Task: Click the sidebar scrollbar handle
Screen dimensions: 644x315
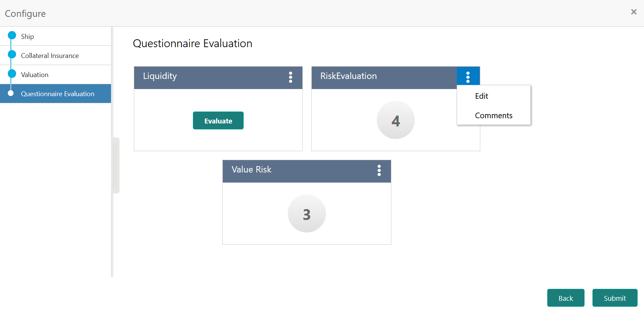Action: (x=116, y=165)
